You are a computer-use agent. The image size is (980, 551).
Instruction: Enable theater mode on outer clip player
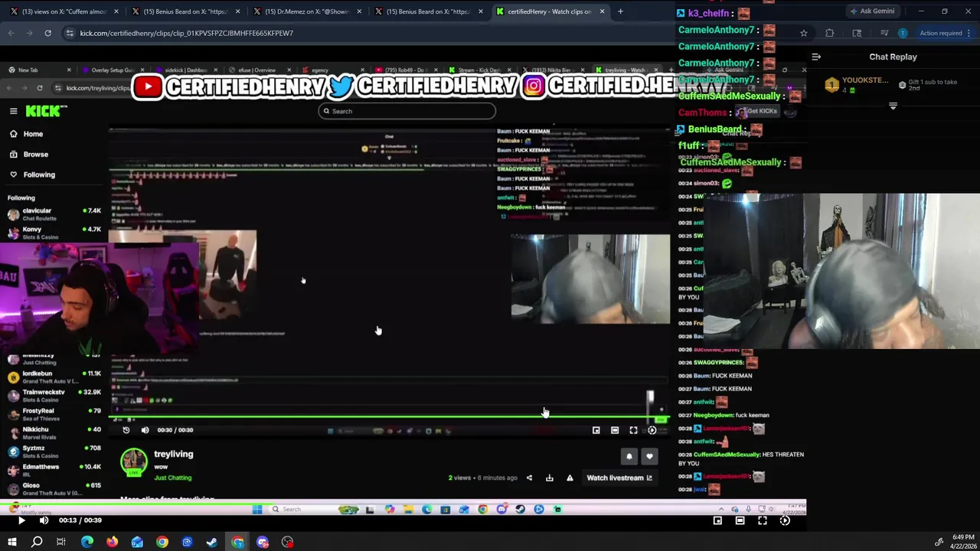(x=740, y=520)
